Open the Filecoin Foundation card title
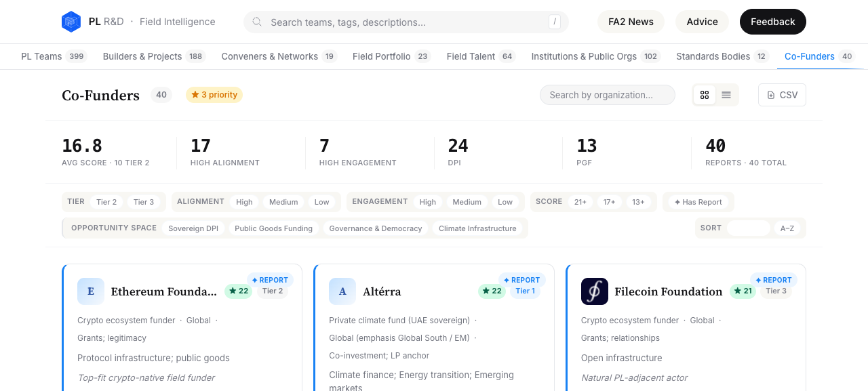 pyautogui.click(x=669, y=291)
